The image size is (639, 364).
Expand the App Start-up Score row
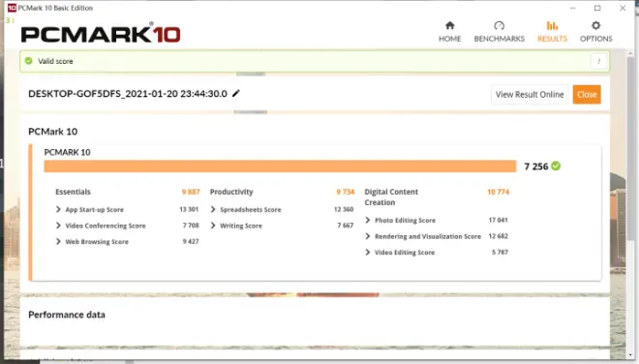58,209
